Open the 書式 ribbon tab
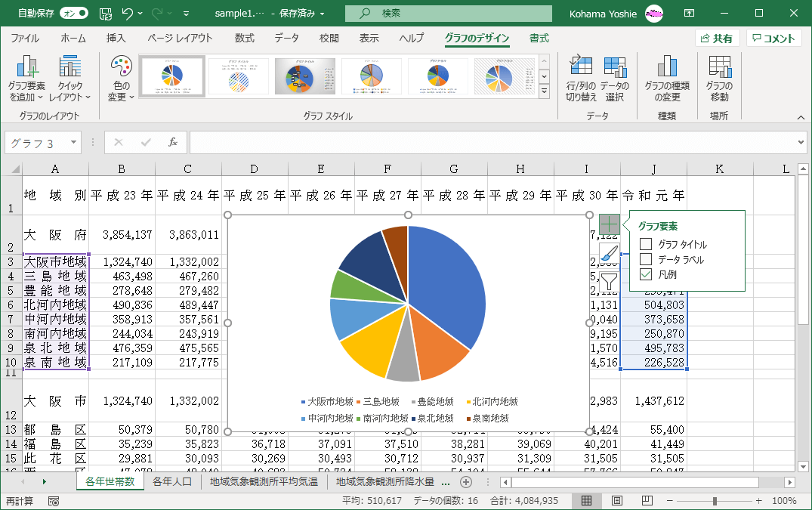Screen dimensions: 812x510 coord(539,38)
